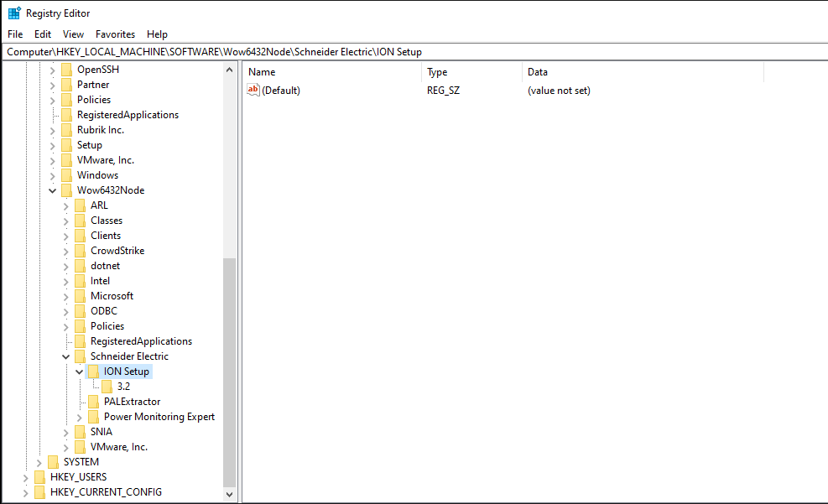The image size is (828, 504).
Task: Select the Wow6432Node folder icon
Action: point(66,190)
